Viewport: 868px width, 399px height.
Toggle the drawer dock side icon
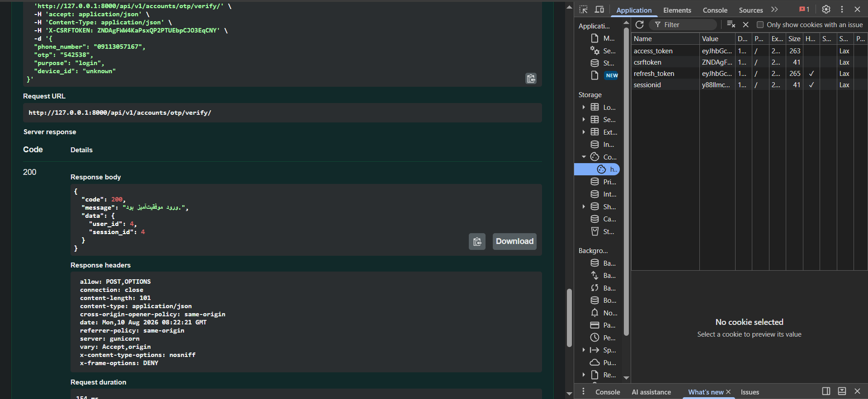tap(826, 391)
